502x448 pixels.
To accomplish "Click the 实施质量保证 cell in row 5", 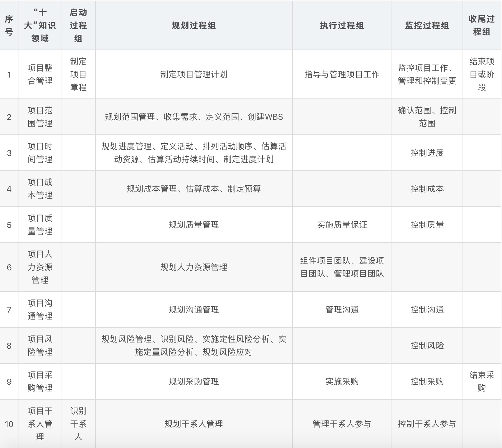I will pos(341,224).
